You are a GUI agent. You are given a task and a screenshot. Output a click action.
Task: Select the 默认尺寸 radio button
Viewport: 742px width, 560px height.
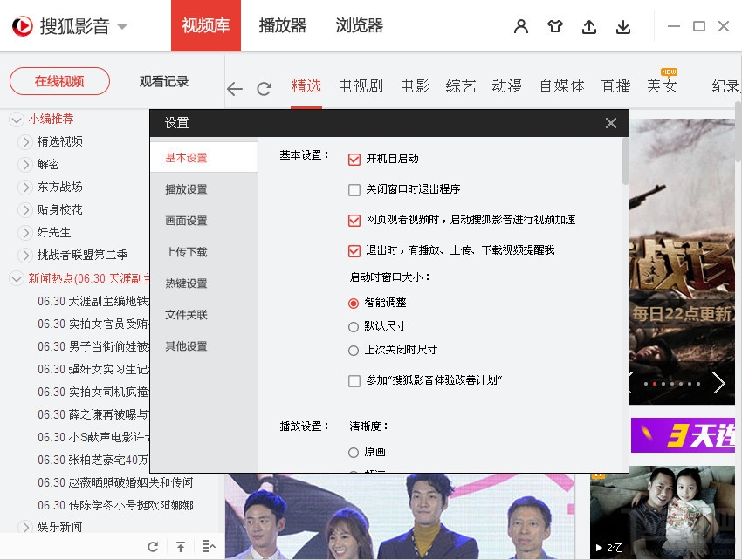[354, 327]
